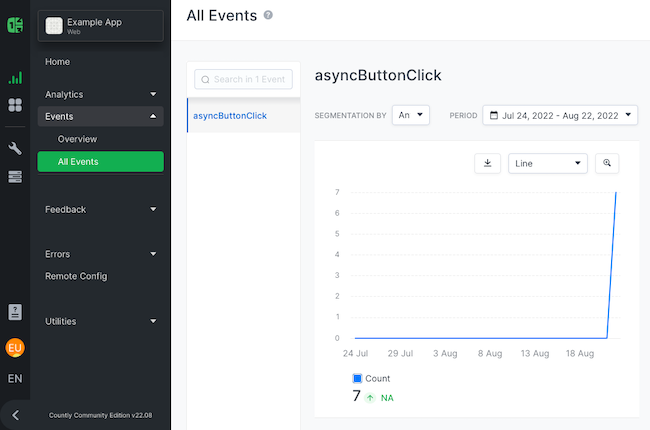
Task: Select asyncButtonClick in the event list
Action: (231, 116)
